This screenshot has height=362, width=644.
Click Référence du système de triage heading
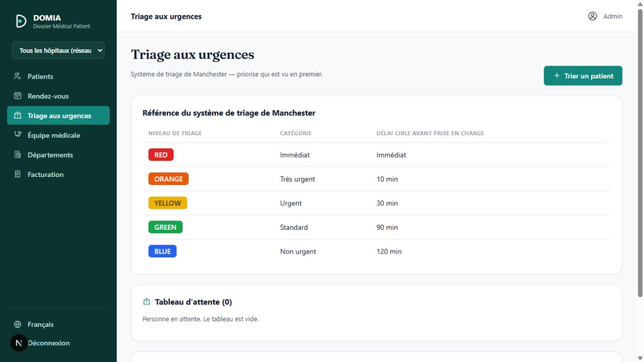(229, 113)
